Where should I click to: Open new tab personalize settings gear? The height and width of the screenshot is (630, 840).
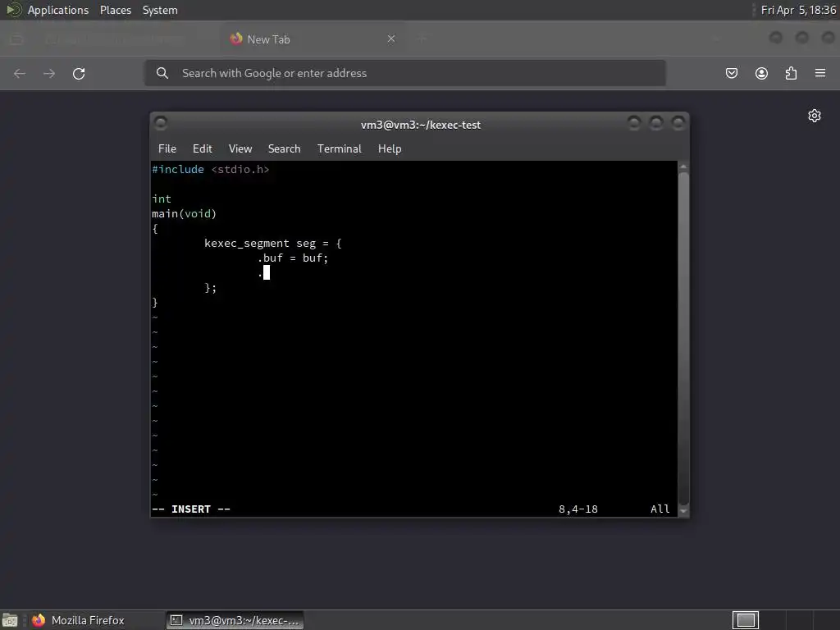[x=815, y=116]
